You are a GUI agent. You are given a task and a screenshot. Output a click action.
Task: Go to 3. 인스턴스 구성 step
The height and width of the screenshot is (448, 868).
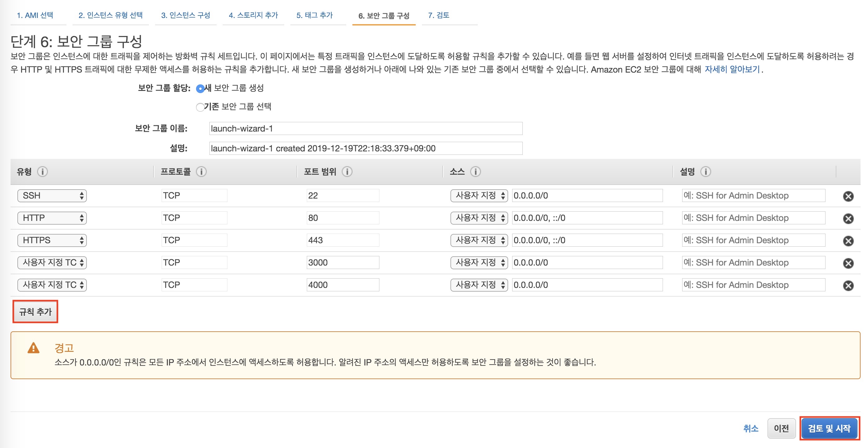pyautogui.click(x=186, y=15)
